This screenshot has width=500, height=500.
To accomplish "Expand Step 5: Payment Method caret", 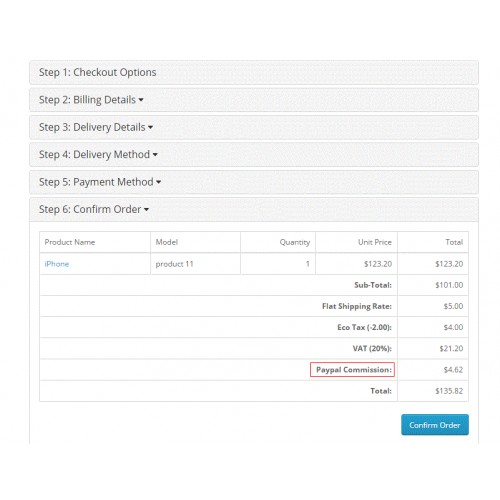I will pyautogui.click(x=158, y=182).
